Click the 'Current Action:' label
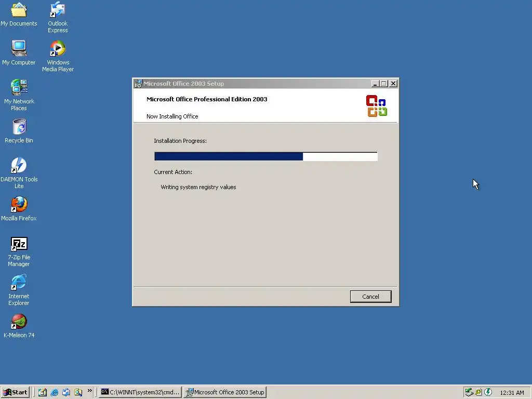This screenshot has width=532, height=399. [173, 172]
